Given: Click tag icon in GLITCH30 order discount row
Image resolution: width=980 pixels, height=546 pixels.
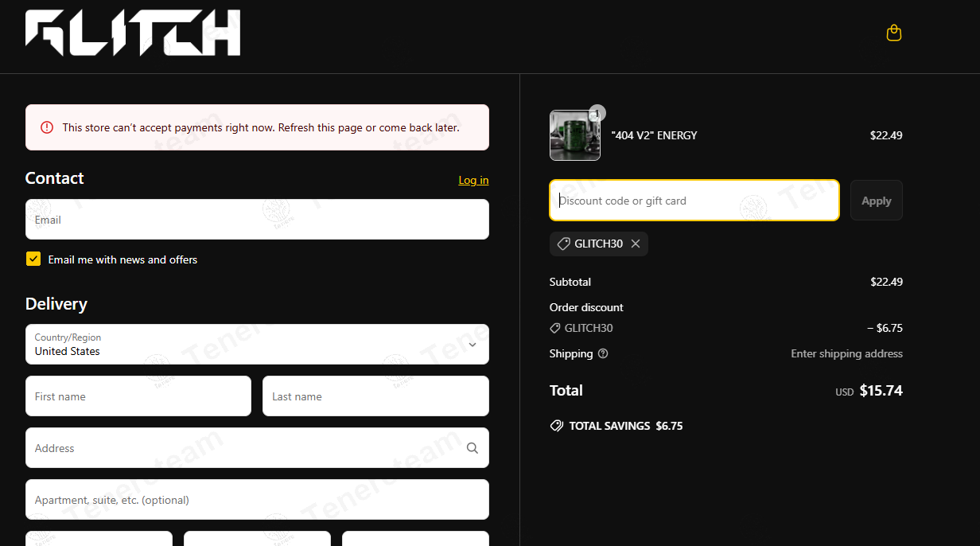Looking at the screenshot, I should click(555, 328).
